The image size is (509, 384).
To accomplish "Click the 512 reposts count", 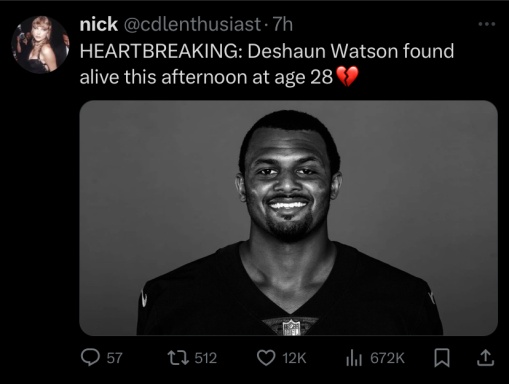I will (x=206, y=358).
